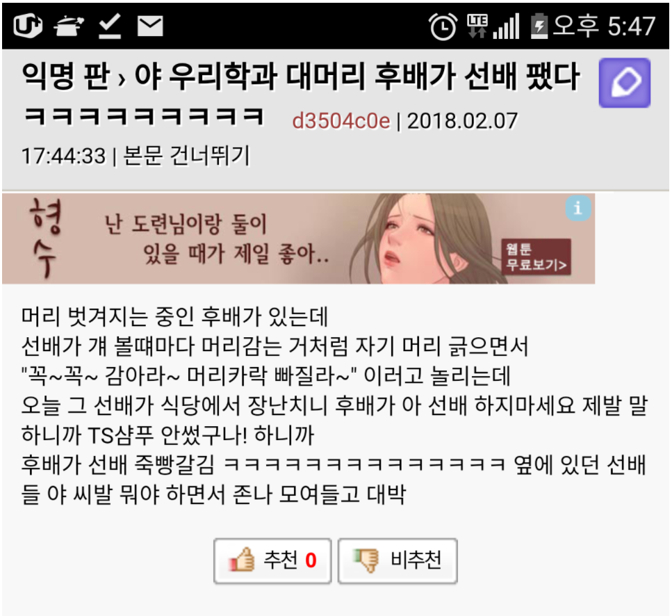Click the 본문 건너뛰기 link
The width and height of the screenshot is (672, 616).
(x=186, y=155)
